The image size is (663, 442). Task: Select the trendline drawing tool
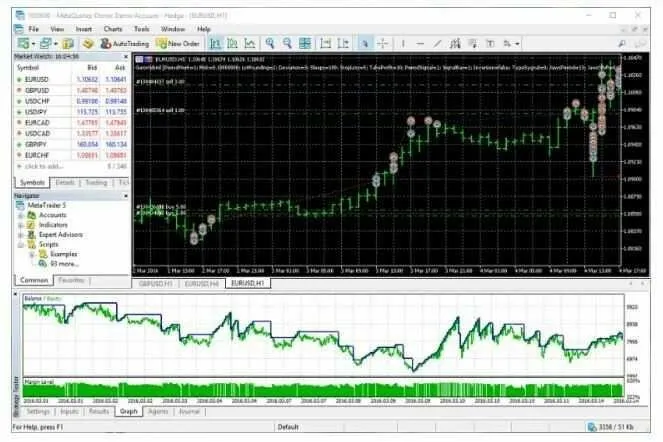437,43
